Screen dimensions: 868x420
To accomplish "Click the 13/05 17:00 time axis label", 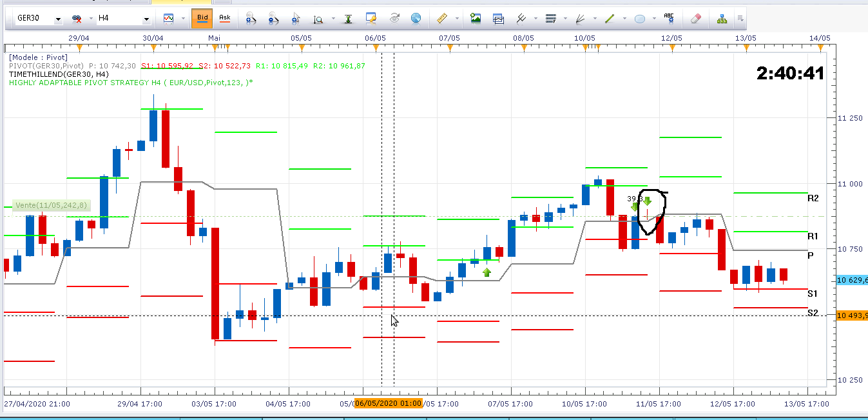I will click(x=808, y=404).
